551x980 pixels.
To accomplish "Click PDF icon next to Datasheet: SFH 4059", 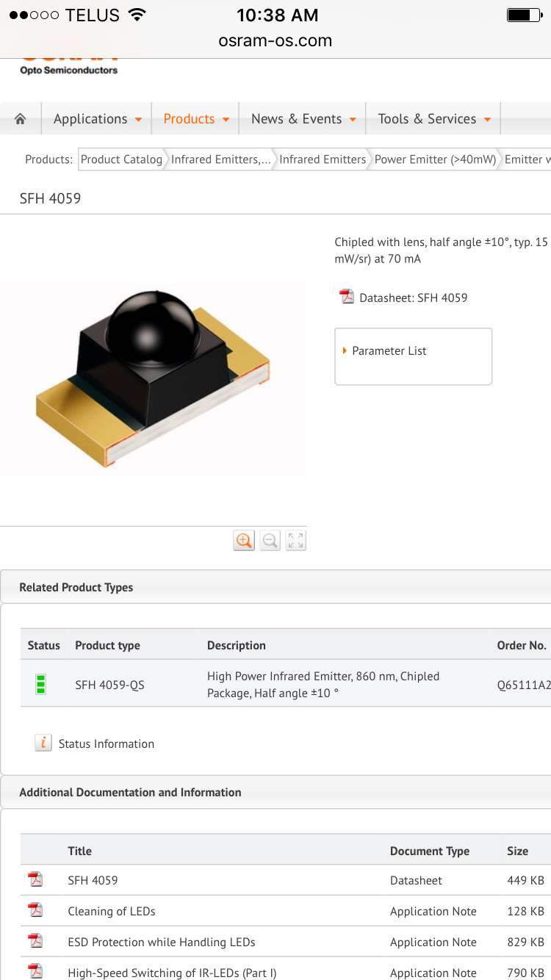I will (347, 297).
